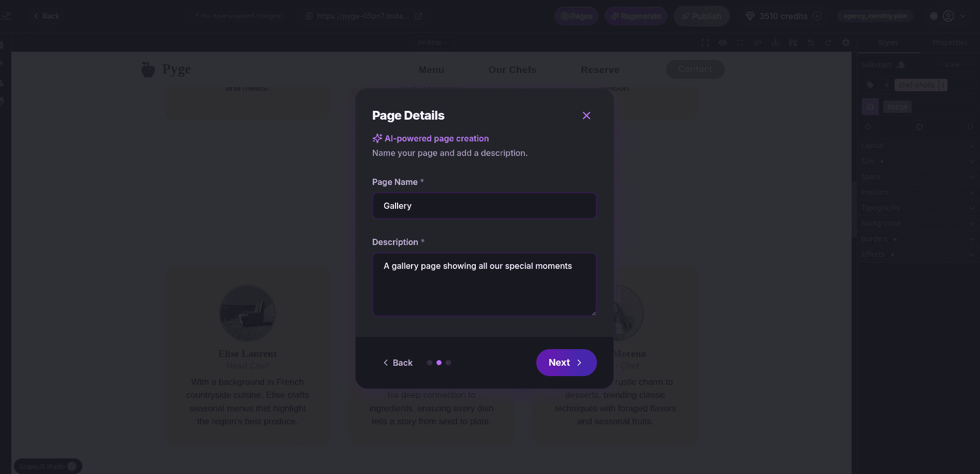
Task: Select the third step indicator dot
Action: point(448,363)
